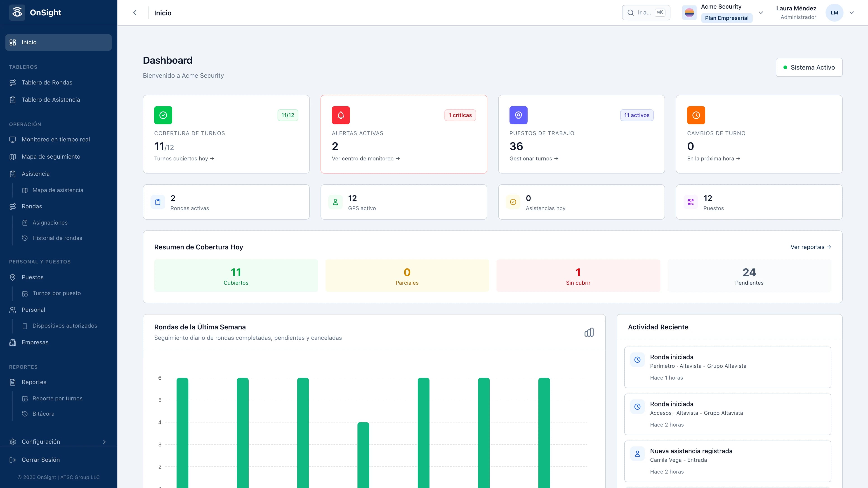Click the purple Puestos de Trabajo pin icon
This screenshot has width=868, height=488.
click(x=518, y=115)
